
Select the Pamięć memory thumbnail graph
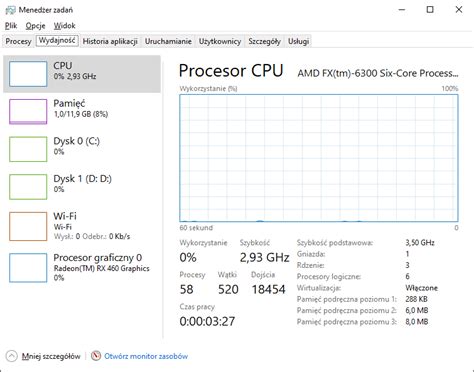(x=28, y=111)
